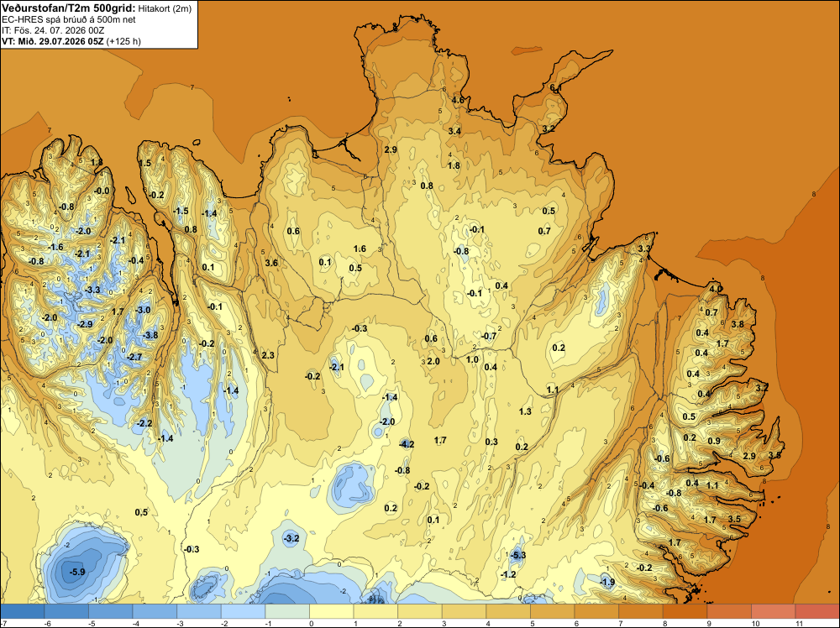840x628 pixels.
Task: Click the -5.3 temperature value
Action: 518,555
